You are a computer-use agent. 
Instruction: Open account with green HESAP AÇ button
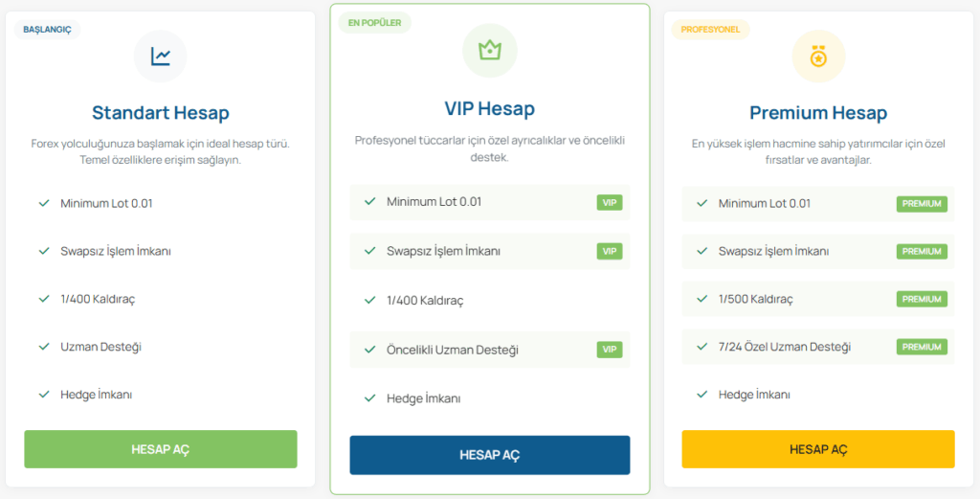point(161,449)
